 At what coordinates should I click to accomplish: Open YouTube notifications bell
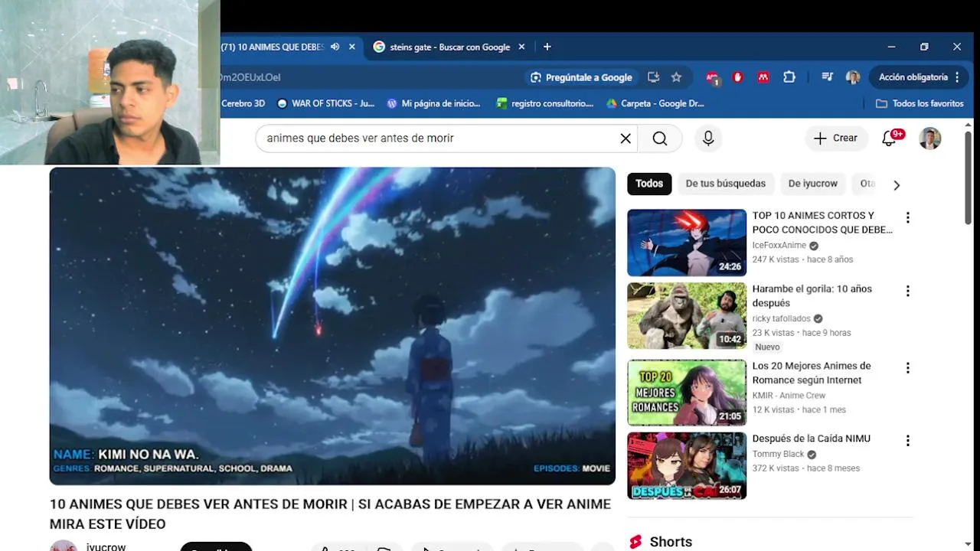(889, 139)
